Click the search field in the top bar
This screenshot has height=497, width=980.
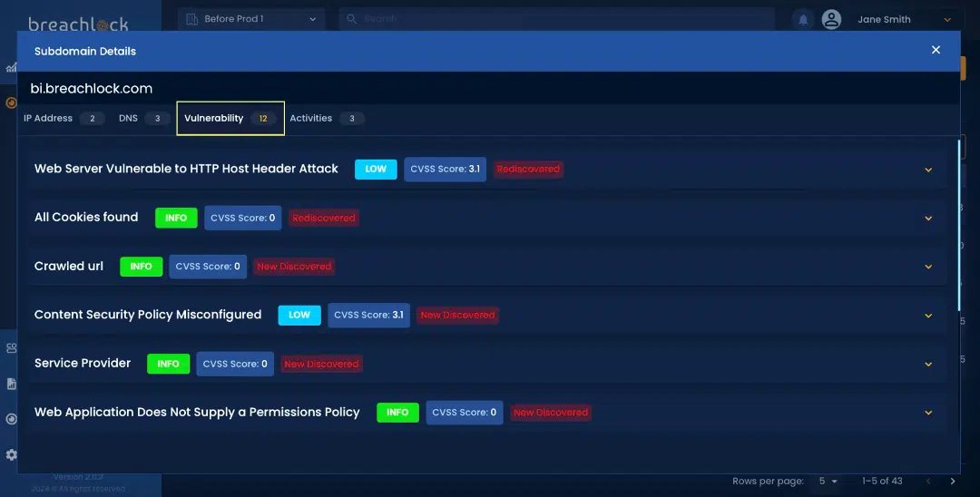(x=556, y=19)
